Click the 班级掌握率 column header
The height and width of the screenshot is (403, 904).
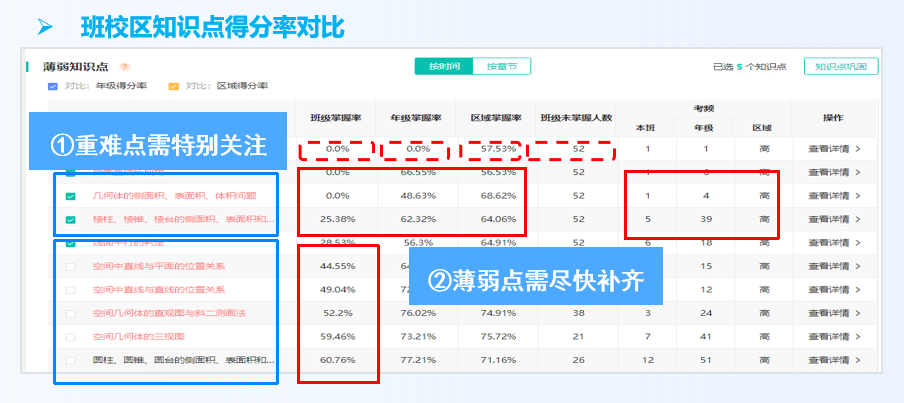[336, 118]
